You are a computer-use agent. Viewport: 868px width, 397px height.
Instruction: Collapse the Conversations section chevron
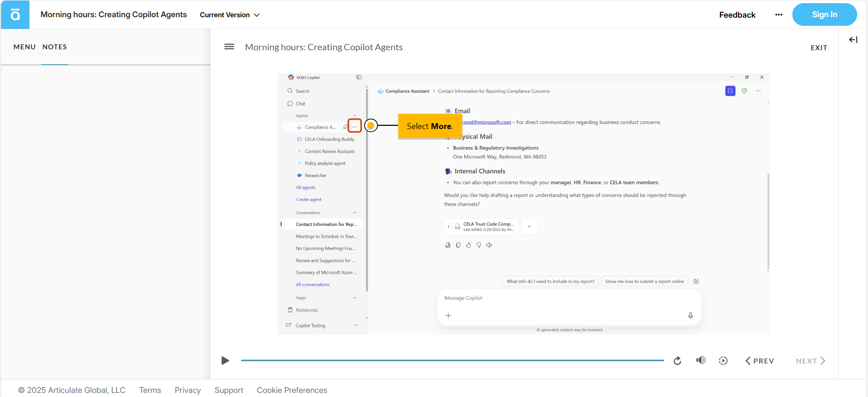355,213
